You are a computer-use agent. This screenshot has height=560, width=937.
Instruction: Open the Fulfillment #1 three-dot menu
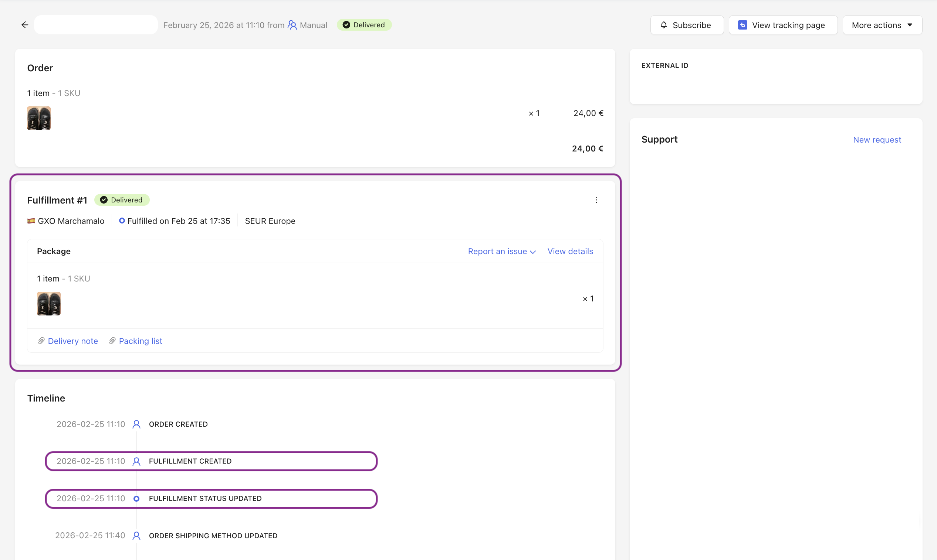click(596, 200)
